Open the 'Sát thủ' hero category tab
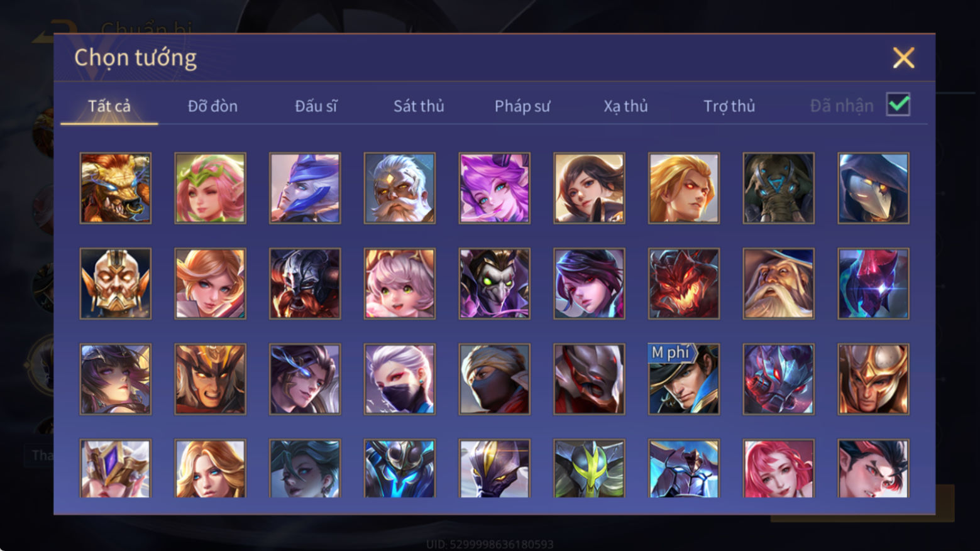Screen dimensions: 980x551 click(x=419, y=106)
